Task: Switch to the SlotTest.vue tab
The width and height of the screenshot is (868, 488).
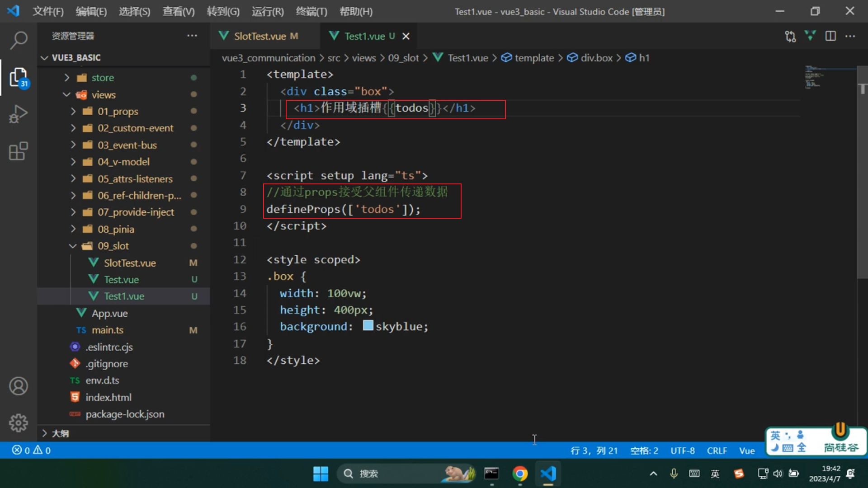Action: click(x=265, y=36)
